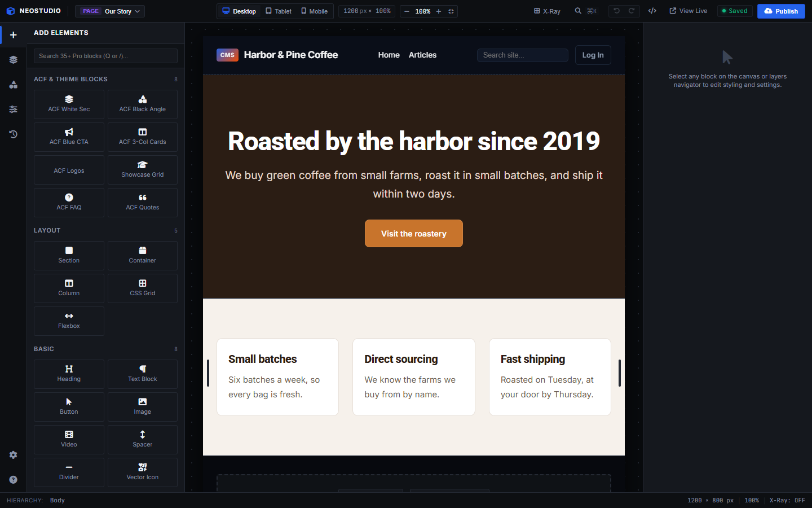Image resolution: width=812 pixels, height=508 pixels.
Task: Add a Flexbox layout element
Action: click(69, 321)
